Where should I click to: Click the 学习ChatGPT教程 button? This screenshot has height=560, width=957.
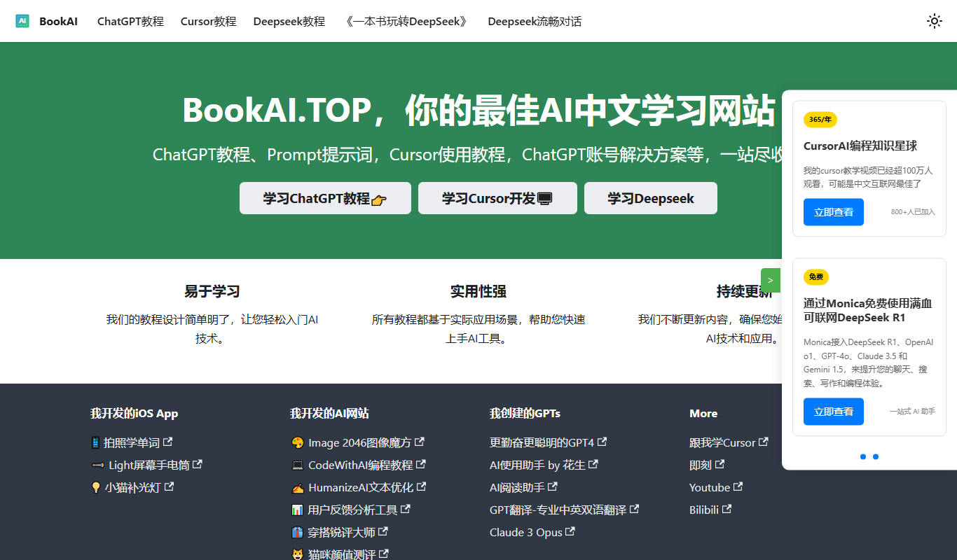[325, 198]
